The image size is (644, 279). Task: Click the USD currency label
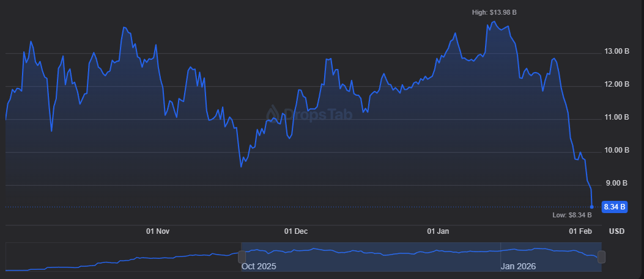click(x=616, y=231)
